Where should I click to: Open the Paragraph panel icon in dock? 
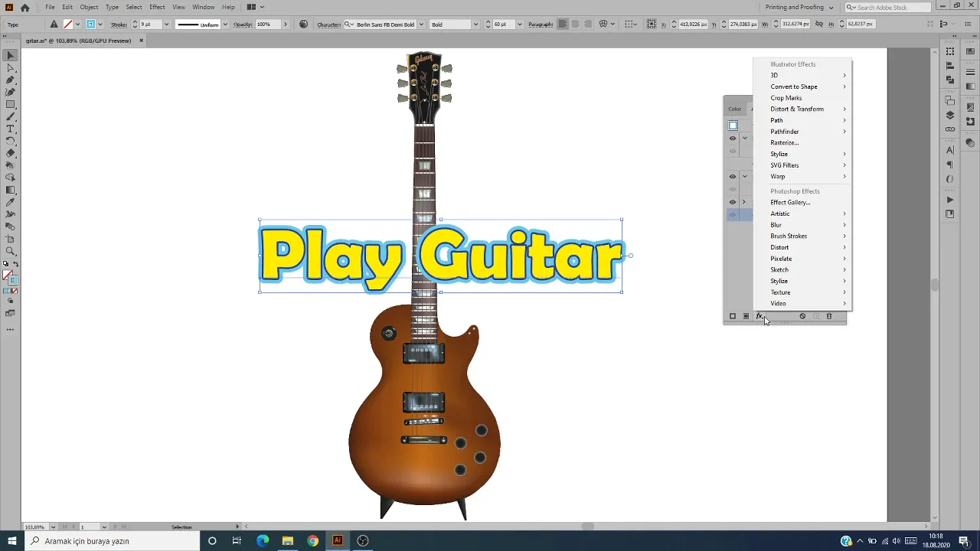pyautogui.click(x=950, y=165)
